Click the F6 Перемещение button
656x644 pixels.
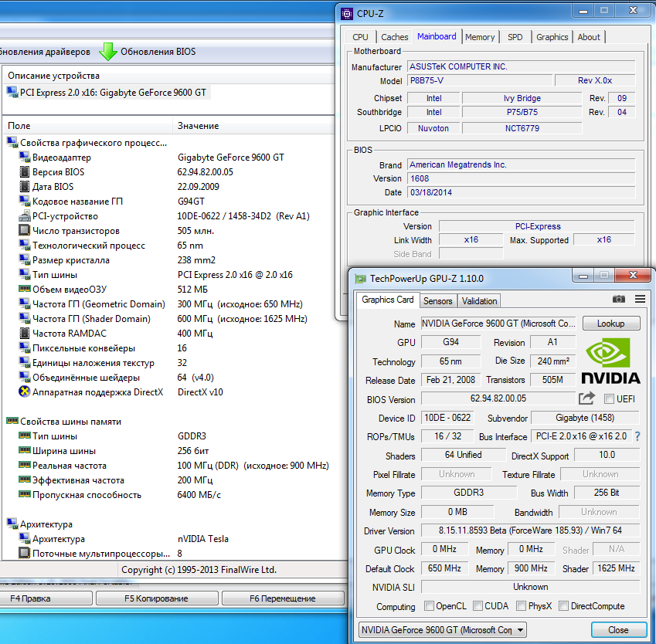[x=282, y=598]
